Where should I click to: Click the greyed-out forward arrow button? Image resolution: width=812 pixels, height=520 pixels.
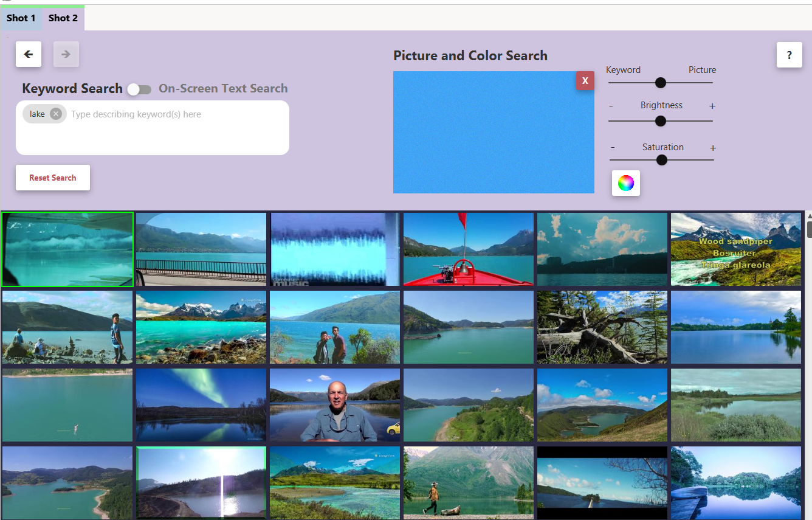(x=66, y=54)
